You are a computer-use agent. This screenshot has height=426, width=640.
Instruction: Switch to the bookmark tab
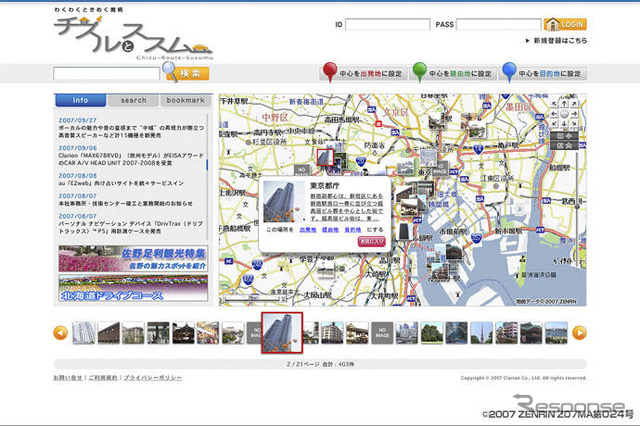click(x=185, y=100)
